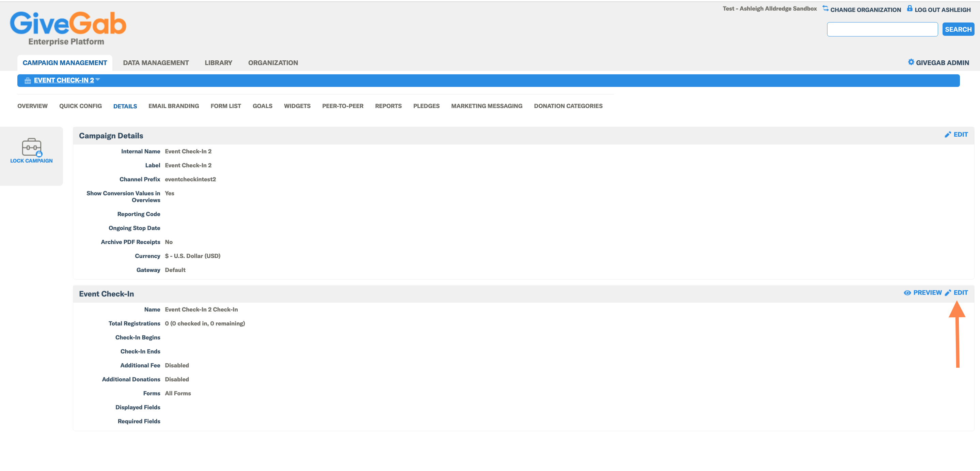Click the Archive PDF Receipts value No
Screen dimensions: 980x471
coord(169,242)
